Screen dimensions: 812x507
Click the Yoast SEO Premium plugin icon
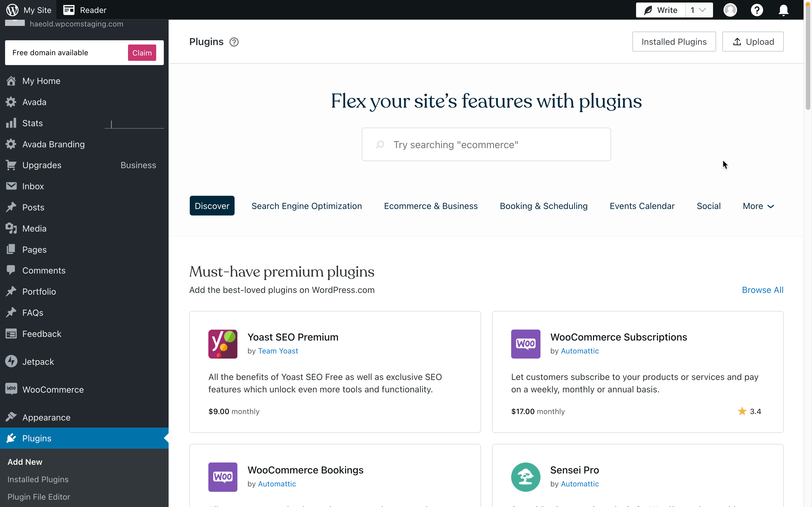pyautogui.click(x=223, y=344)
